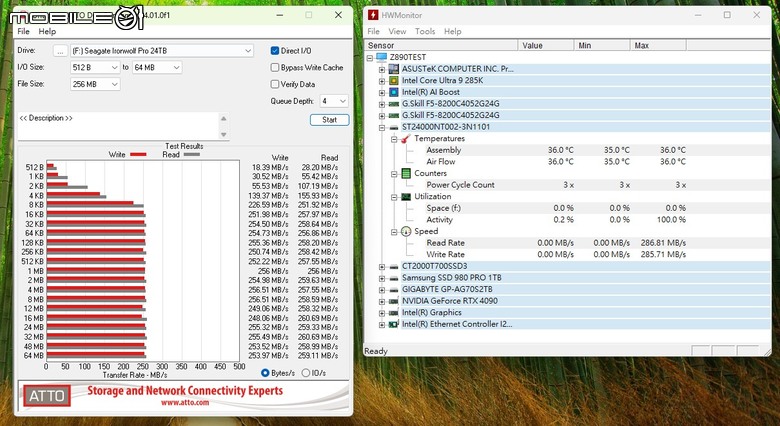Open the ATTO Help menu
The width and height of the screenshot is (780, 426).
coord(47,31)
